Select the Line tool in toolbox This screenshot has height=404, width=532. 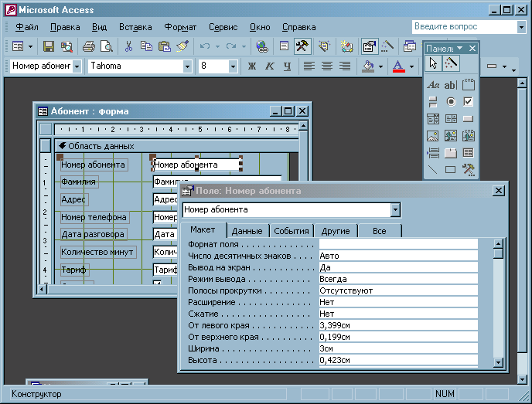tap(433, 169)
